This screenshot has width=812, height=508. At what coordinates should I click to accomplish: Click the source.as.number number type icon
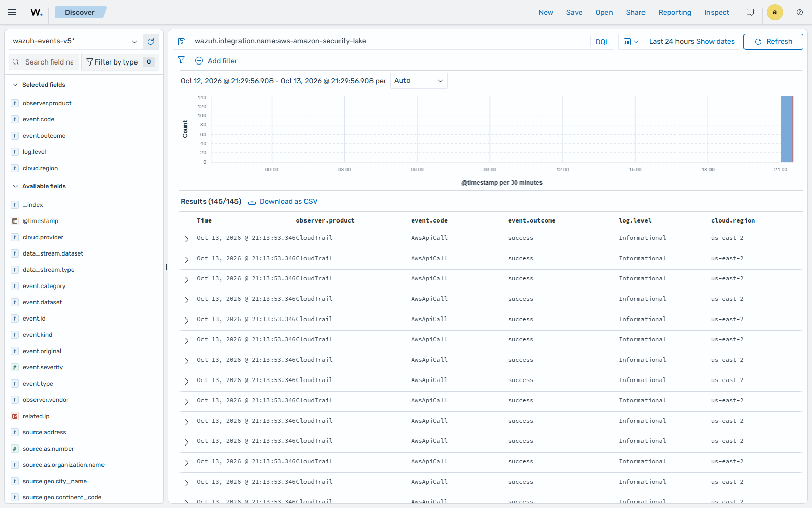pyautogui.click(x=15, y=449)
